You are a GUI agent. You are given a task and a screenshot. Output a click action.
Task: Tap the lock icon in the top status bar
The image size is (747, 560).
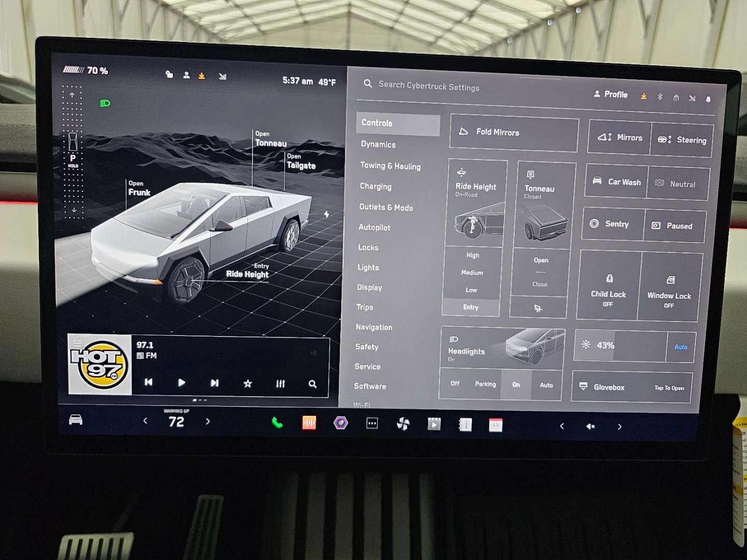(x=169, y=75)
